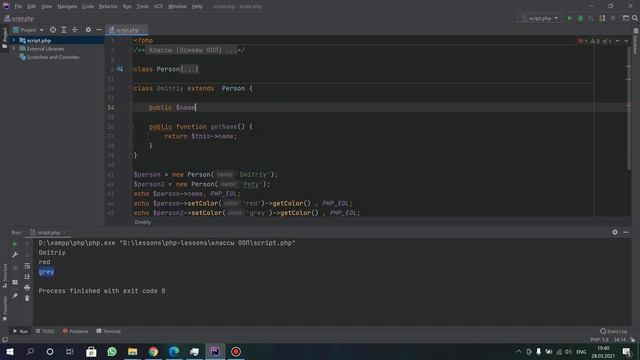The width and height of the screenshot is (640, 360).
Task: Open Run panel settings gear
Action: coord(615,232)
